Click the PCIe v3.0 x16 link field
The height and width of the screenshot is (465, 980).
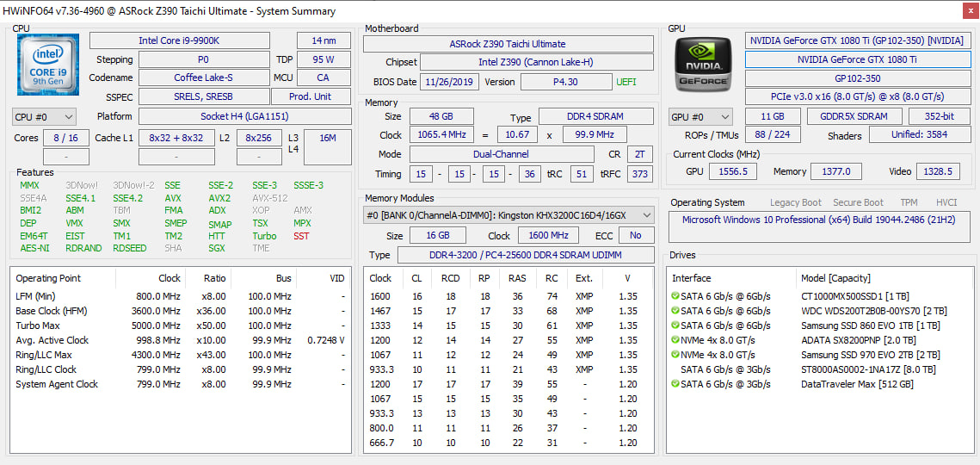coord(856,97)
